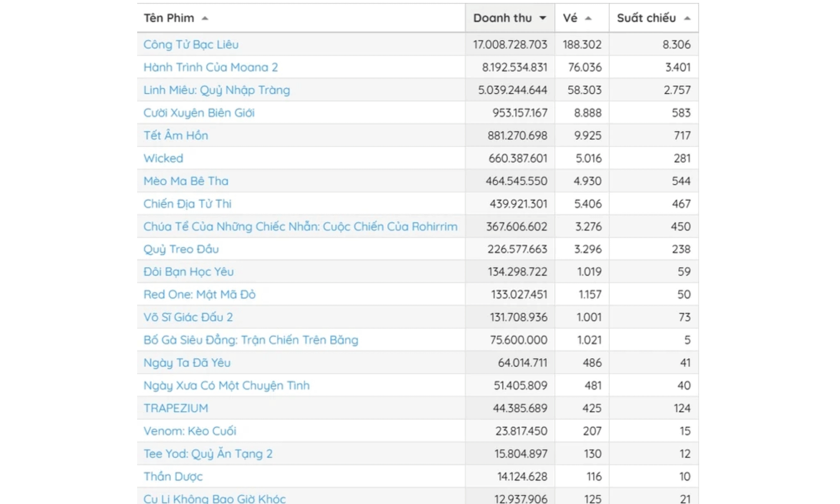Select revenue value 75.600.000
The image size is (840, 504).
click(519, 340)
